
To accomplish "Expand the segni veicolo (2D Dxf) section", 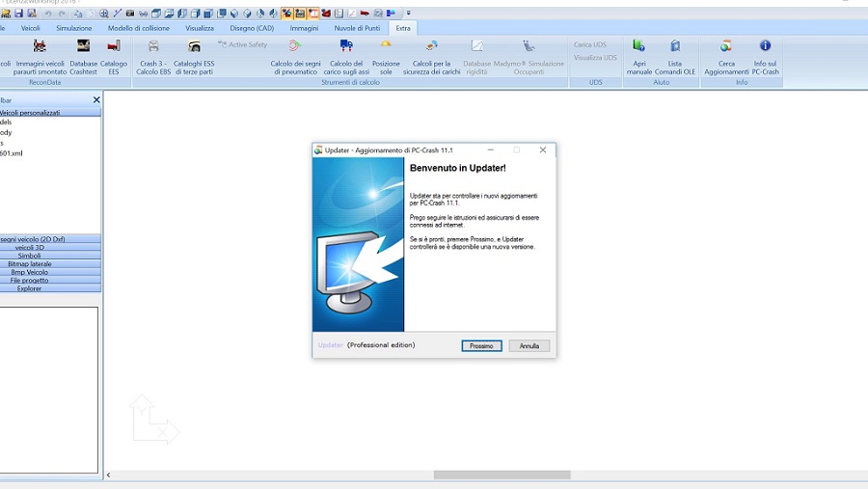I will [x=50, y=239].
